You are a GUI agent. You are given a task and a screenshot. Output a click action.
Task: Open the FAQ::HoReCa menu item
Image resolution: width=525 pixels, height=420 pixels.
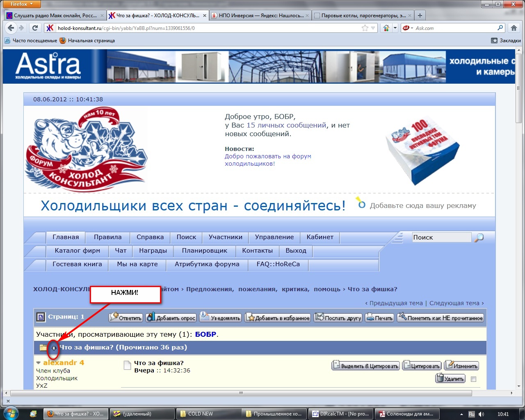(278, 264)
